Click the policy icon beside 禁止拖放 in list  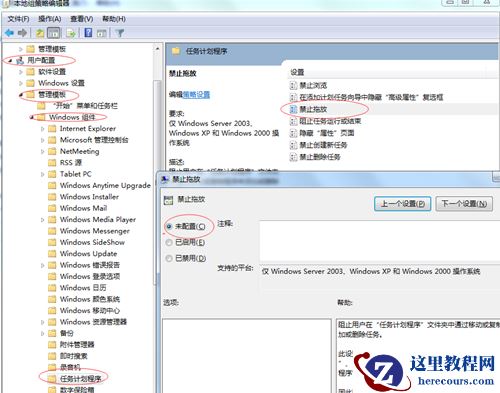click(293, 109)
